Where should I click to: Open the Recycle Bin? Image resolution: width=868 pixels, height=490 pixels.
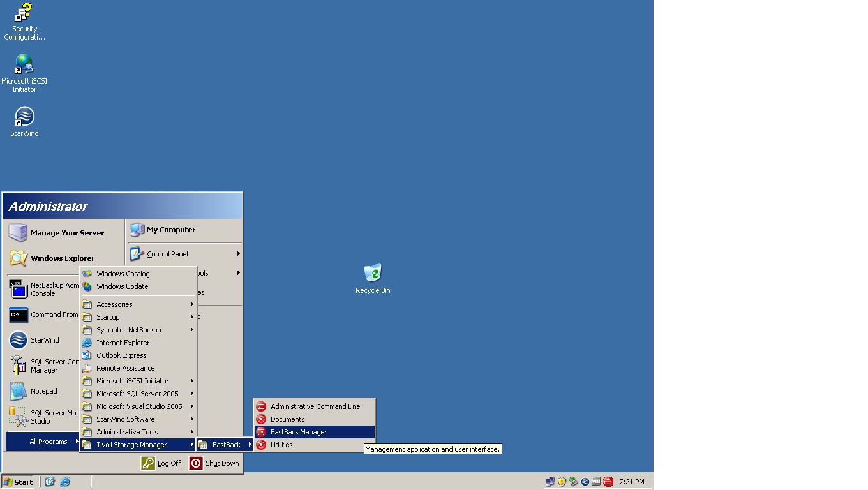(373, 279)
